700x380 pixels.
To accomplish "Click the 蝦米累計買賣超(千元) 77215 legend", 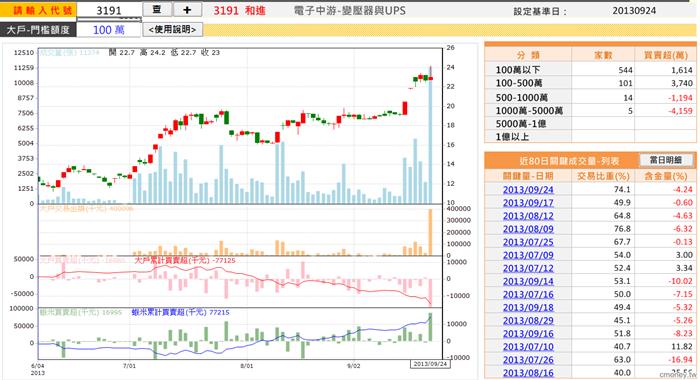I will (180, 312).
